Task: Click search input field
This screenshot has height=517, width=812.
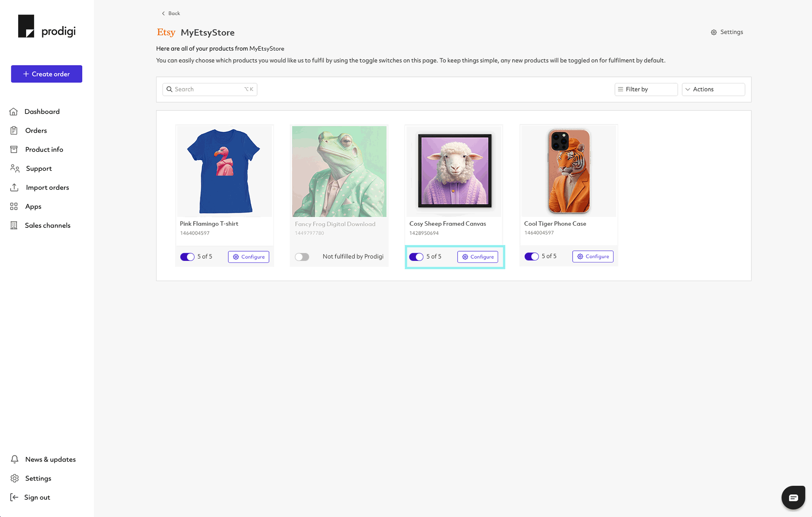Action: point(209,89)
